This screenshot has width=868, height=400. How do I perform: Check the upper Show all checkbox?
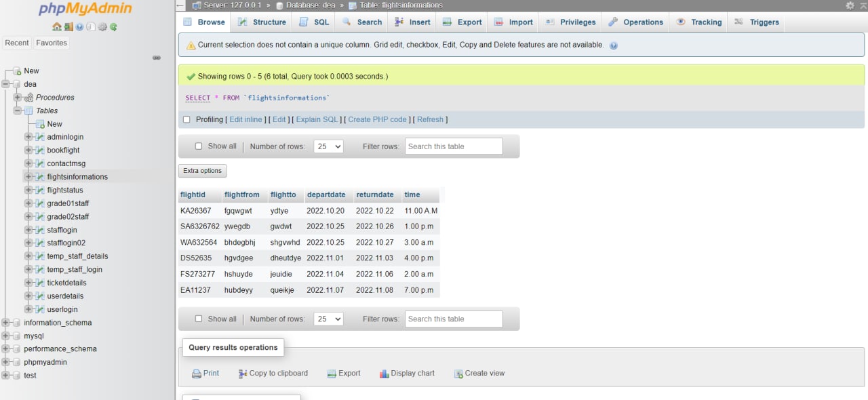point(199,146)
